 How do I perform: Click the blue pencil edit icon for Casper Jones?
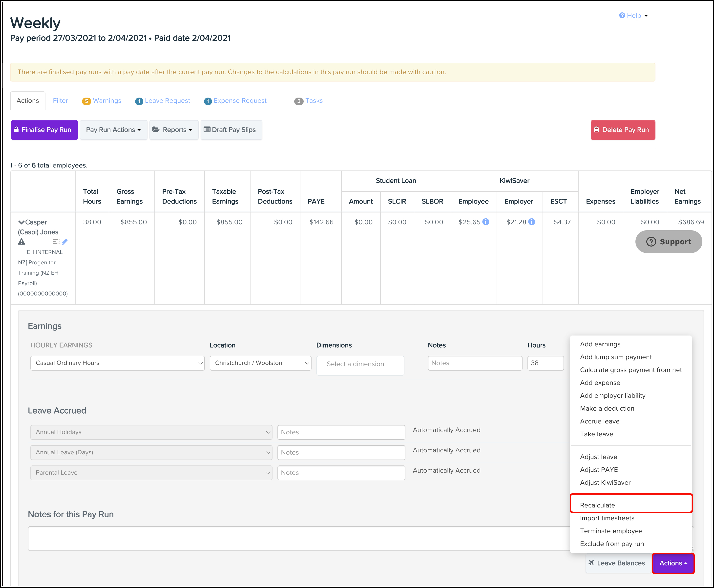pos(65,242)
